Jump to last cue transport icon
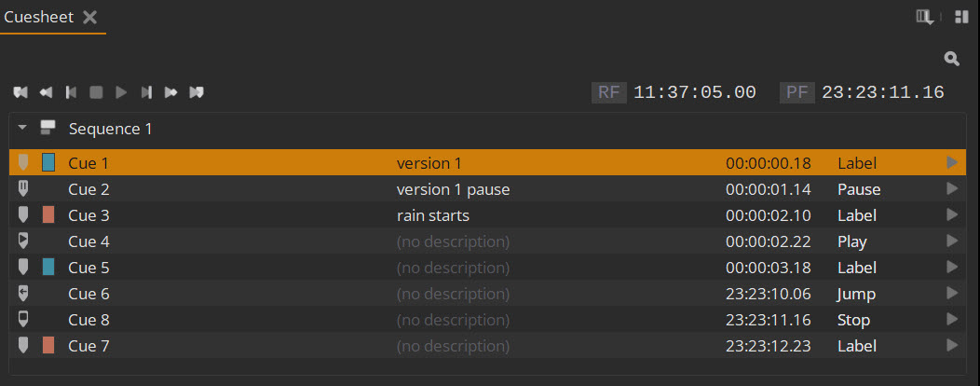Image resolution: width=980 pixels, height=386 pixels. [197, 92]
